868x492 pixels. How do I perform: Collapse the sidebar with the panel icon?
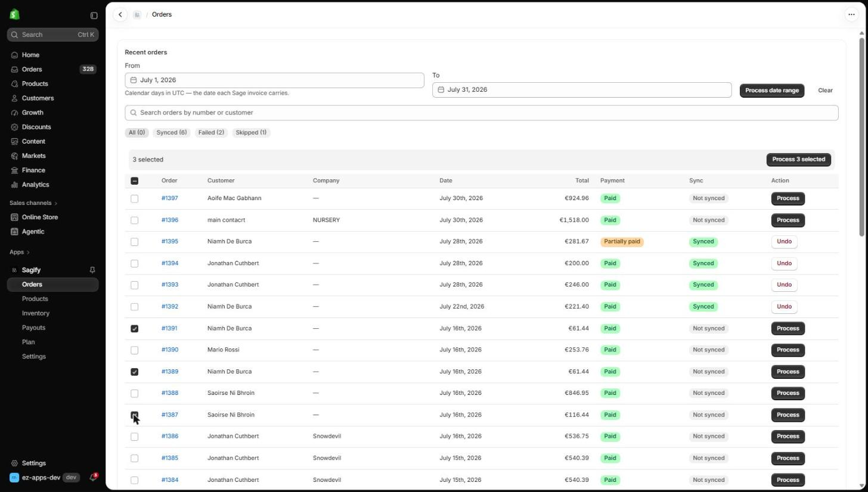click(x=94, y=15)
